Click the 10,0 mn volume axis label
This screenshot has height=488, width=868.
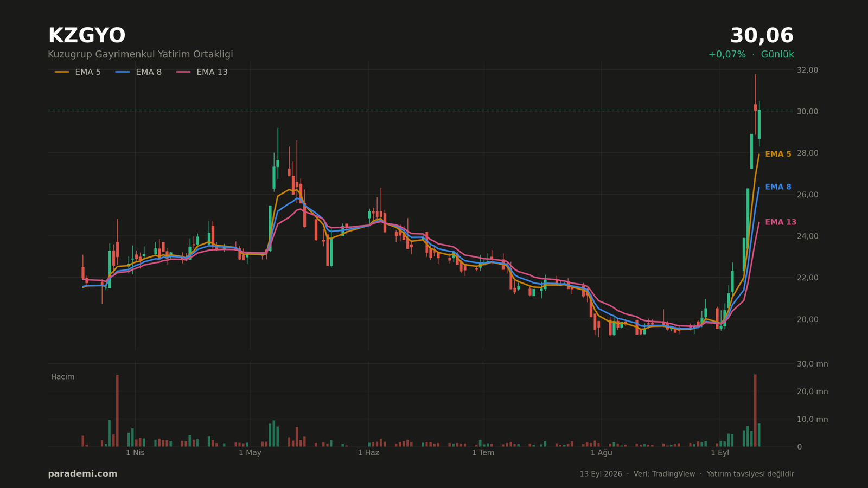pos(812,419)
